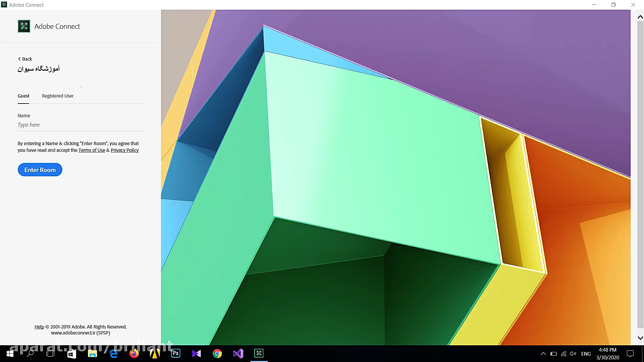Go Back using the chevron link

[x=25, y=59]
